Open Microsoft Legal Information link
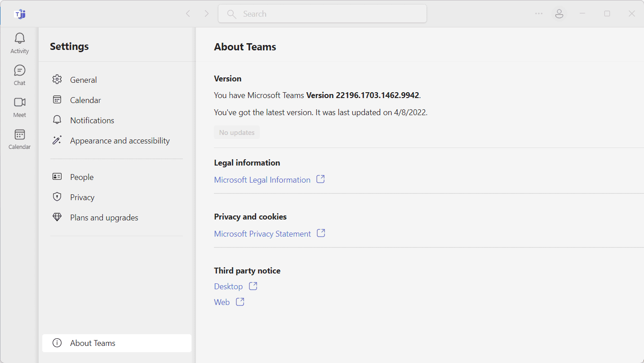This screenshot has width=644, height=363. (x=262, y=179)
